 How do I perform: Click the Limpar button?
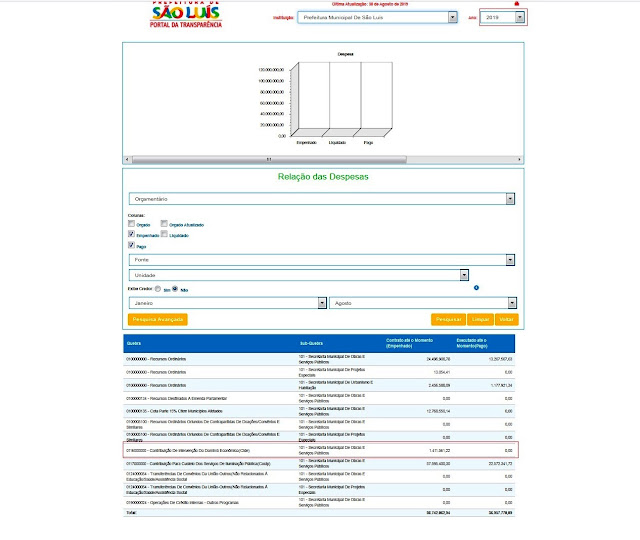[x=480, y=320]
